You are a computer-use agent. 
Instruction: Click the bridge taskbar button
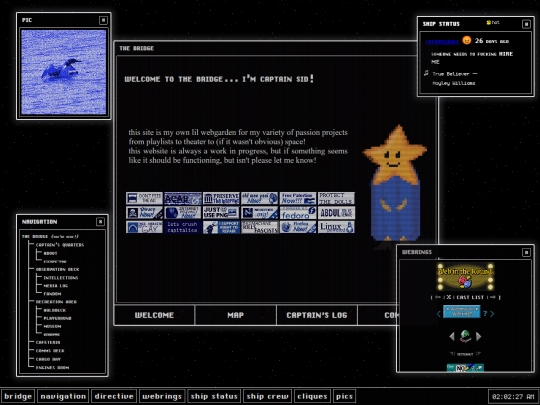(18, 396)
